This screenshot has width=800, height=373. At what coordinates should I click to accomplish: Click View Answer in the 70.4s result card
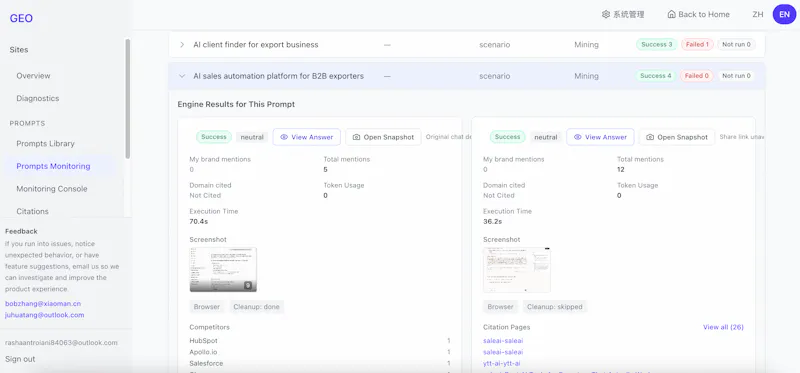tap(307, 137)
